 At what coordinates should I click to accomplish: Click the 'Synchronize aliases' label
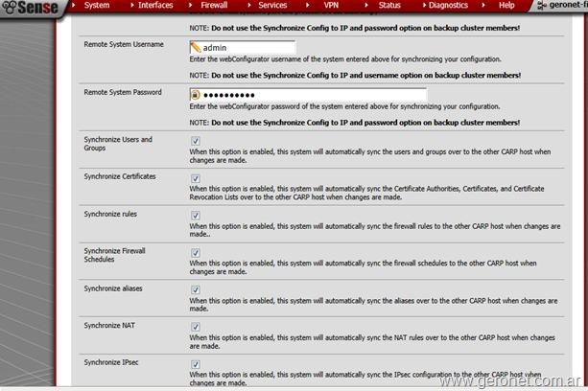coord(113,288)
